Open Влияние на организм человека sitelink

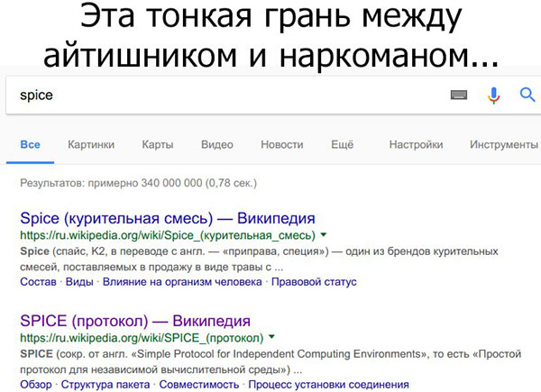[x=182, y=282]
